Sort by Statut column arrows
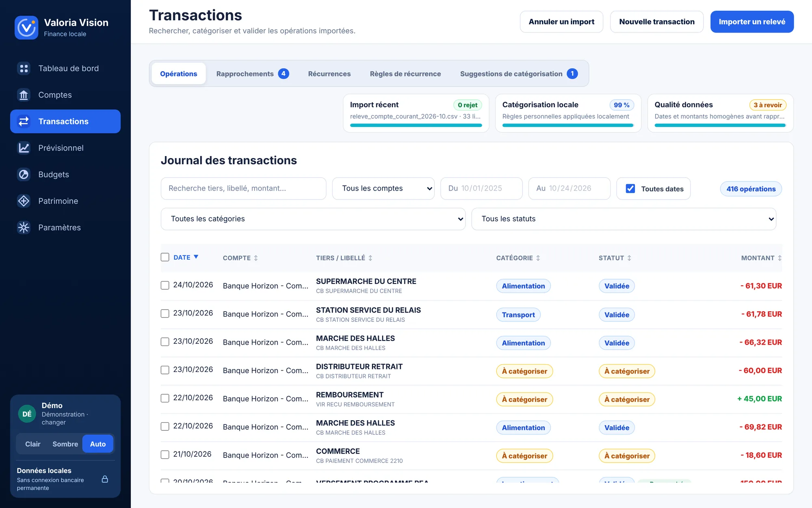Screen dimensions: 812x508 629,258
